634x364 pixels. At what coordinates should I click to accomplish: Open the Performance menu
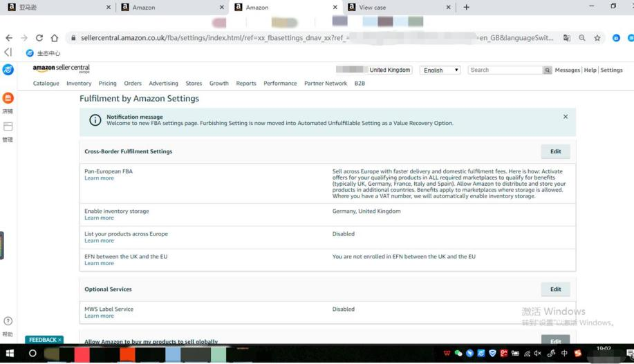(x=280, y=83)
